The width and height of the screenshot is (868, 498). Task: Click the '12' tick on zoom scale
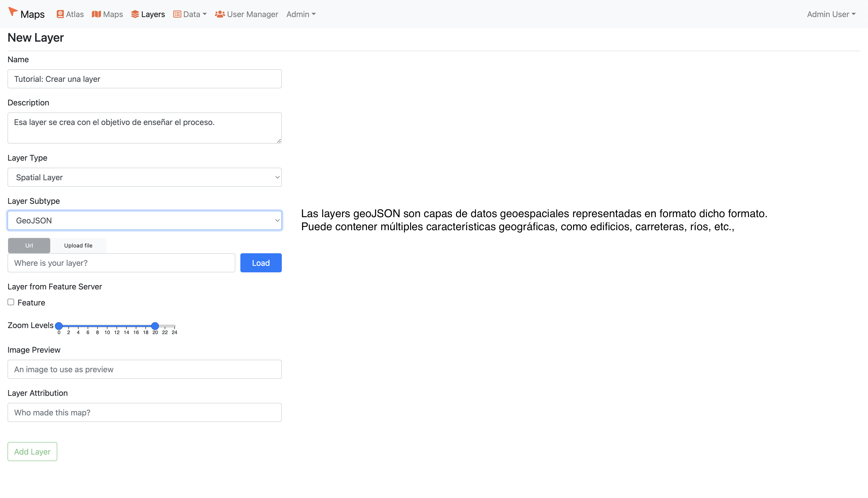point(117,332)
